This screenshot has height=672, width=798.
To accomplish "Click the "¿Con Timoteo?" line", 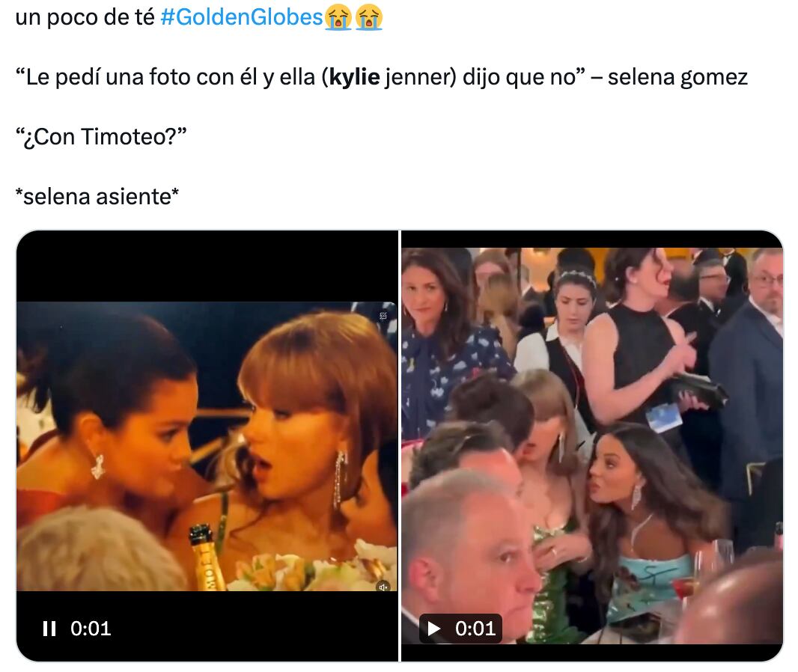I will (101, 138).
